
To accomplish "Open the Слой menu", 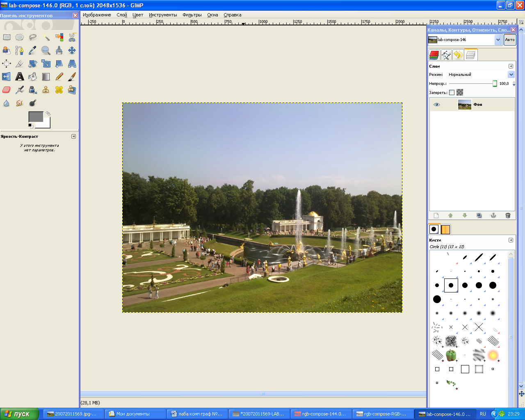I will coord(122,15).
